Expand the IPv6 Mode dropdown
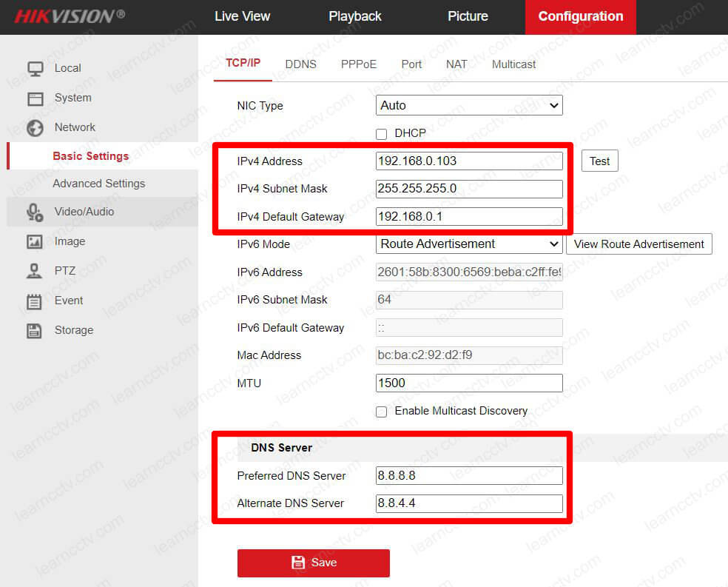 [x=469, y=244]
